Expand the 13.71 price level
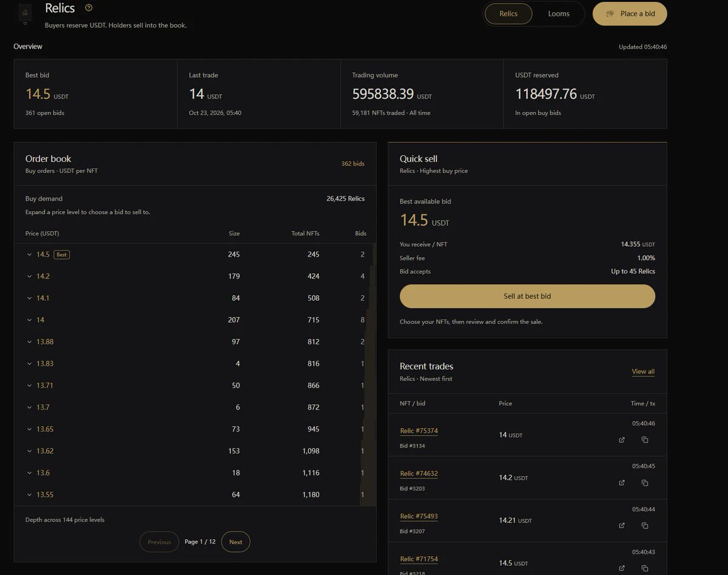Image resolution: width=728 pixels, height=575 pixels. (x=195, y=386)
